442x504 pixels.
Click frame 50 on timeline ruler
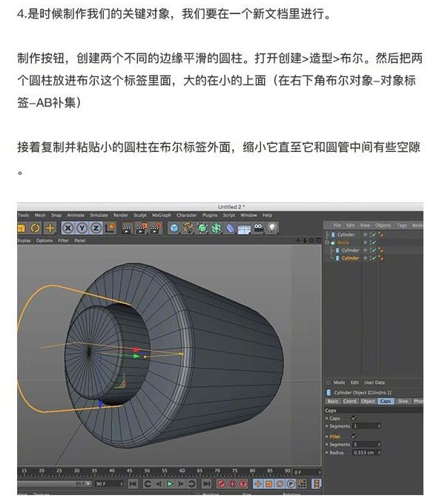(147, 471)
